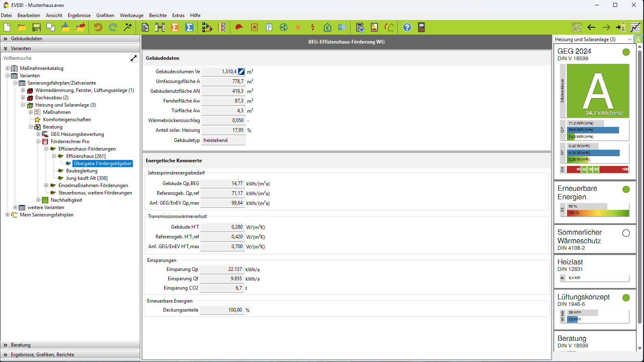
Task: Click the magic wand assistant icon
Action: pyautogui.click(x=128, y=27)
